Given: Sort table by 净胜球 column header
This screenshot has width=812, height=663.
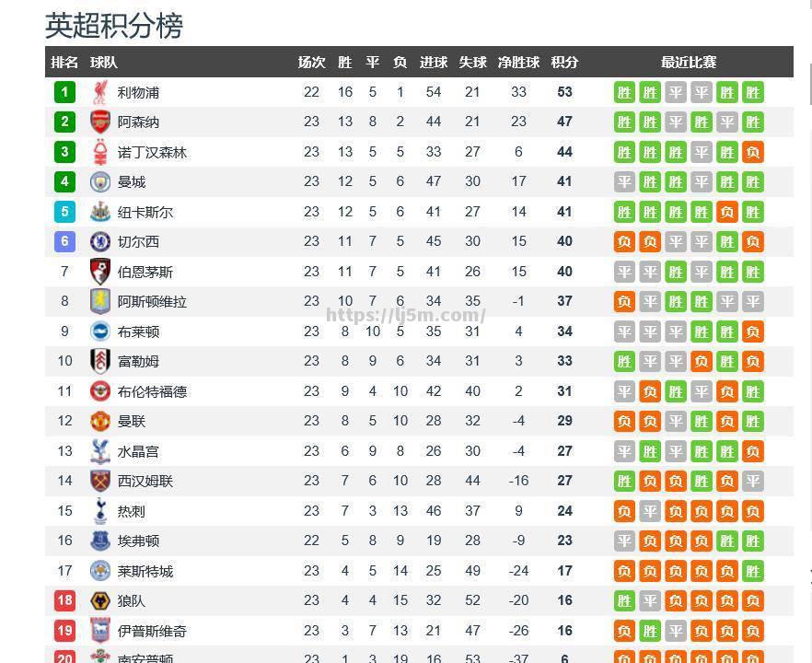Looking at the screenshot, I should 518,63.
